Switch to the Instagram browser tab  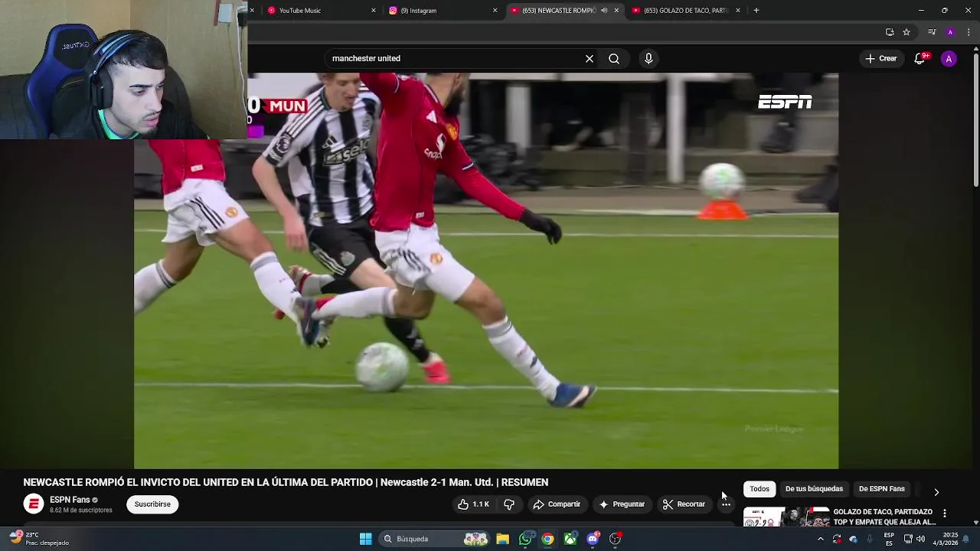434,11
